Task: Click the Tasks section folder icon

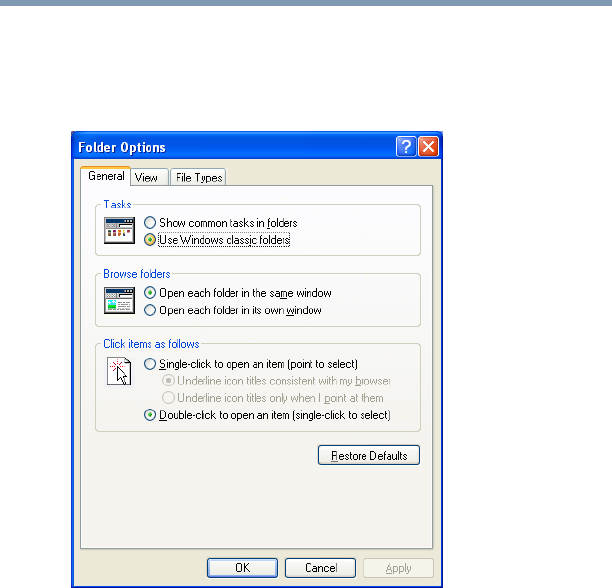Action: [119, 231]
